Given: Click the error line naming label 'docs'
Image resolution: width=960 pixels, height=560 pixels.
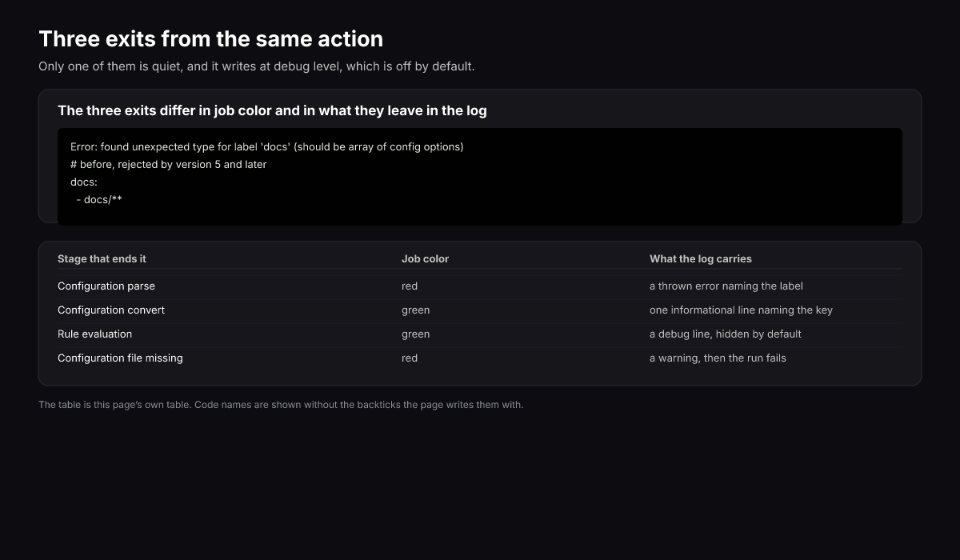Looking at the screenshot, I should (x=267, y=147).
